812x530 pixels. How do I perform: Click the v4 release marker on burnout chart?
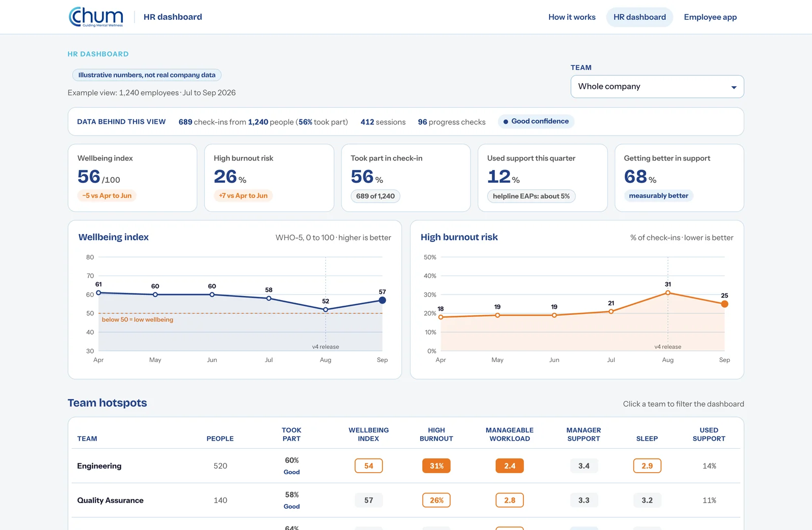[668, 347]
